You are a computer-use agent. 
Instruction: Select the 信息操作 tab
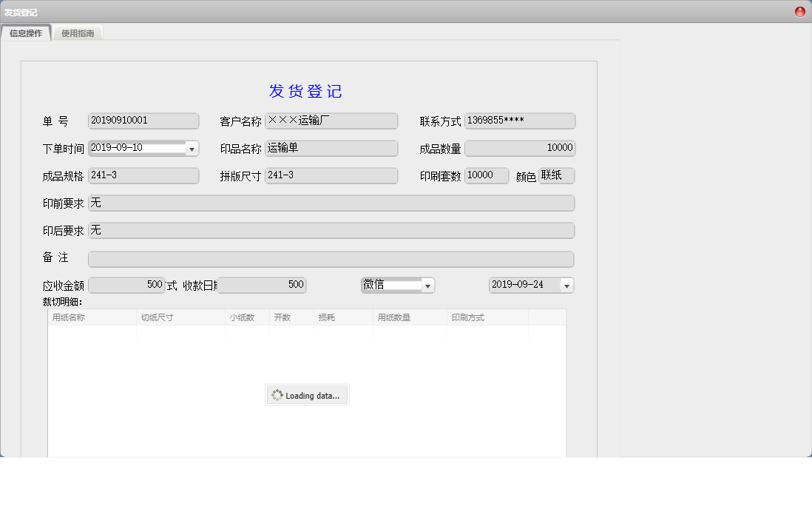click(x=27, y=33)
